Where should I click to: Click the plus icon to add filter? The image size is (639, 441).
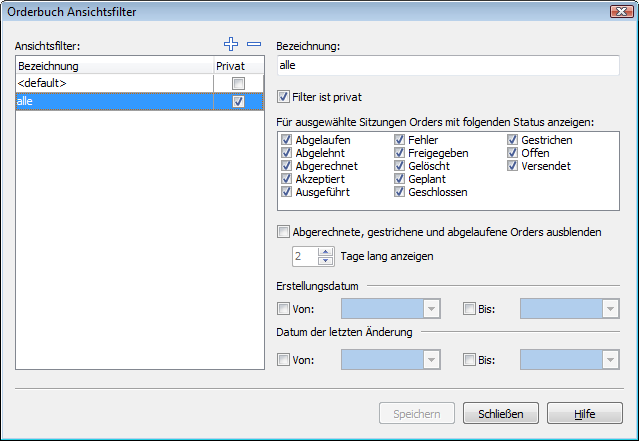tap(231, 45)
